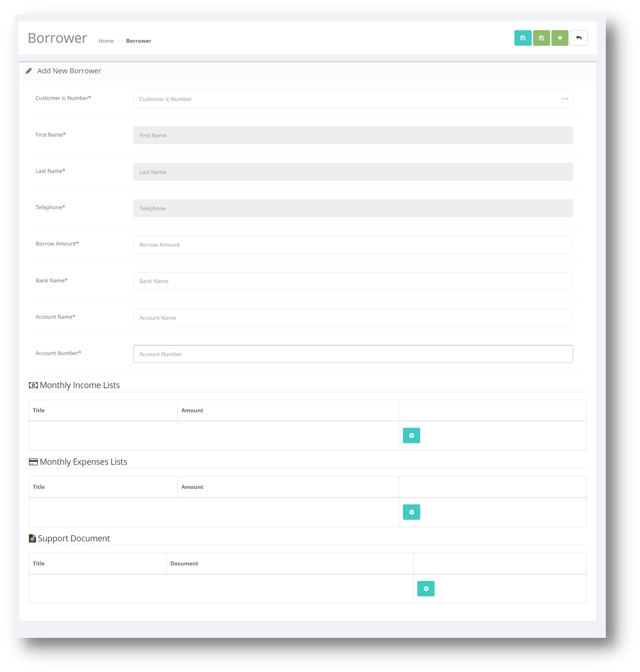Click Title header in Monthly Expenses table
This screenshot has width=640, height=672.
click(x=39, y=487)
